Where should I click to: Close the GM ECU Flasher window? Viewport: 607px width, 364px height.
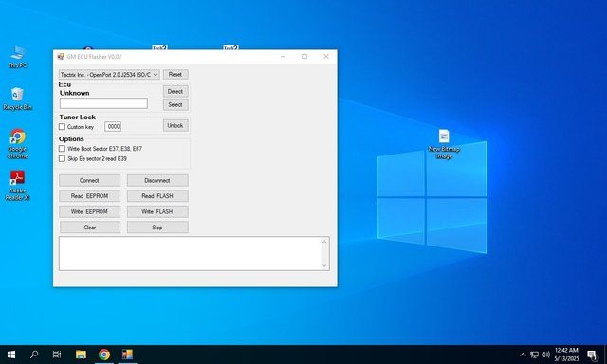(x=326, y=57)
